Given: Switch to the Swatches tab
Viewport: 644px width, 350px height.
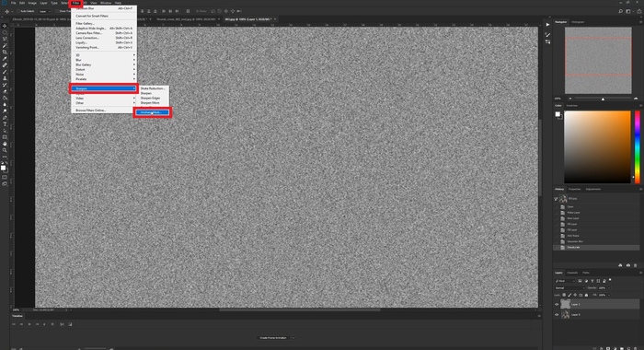Looking at the screenshot, I should [572, 106].
